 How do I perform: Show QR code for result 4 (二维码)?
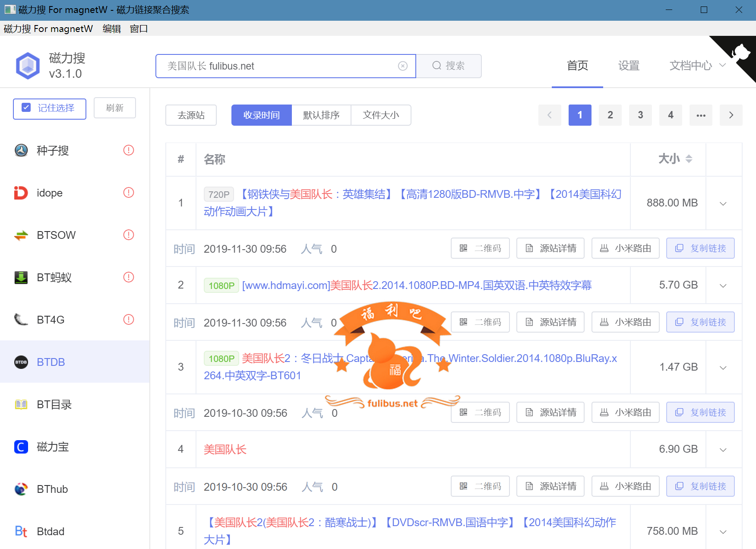pos(480,486)
